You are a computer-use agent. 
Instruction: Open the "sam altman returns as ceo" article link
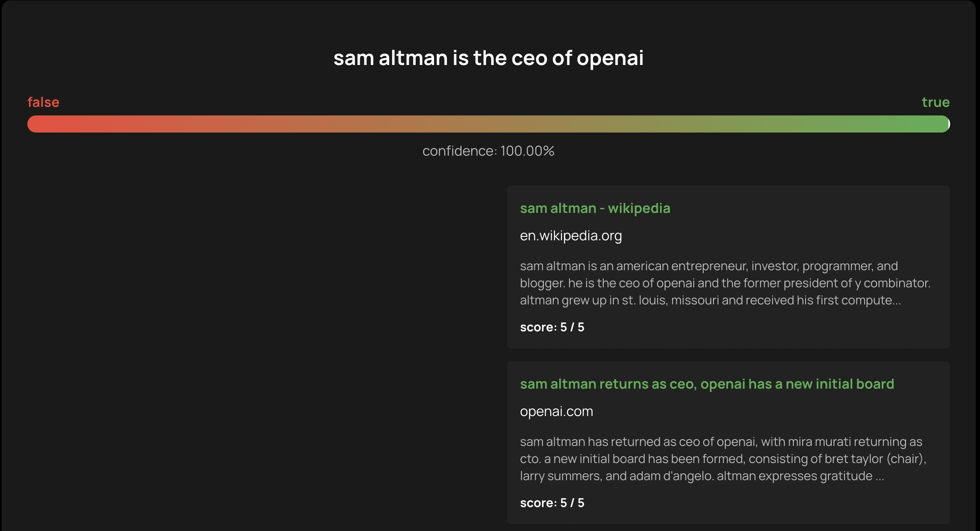pos(707,384)
